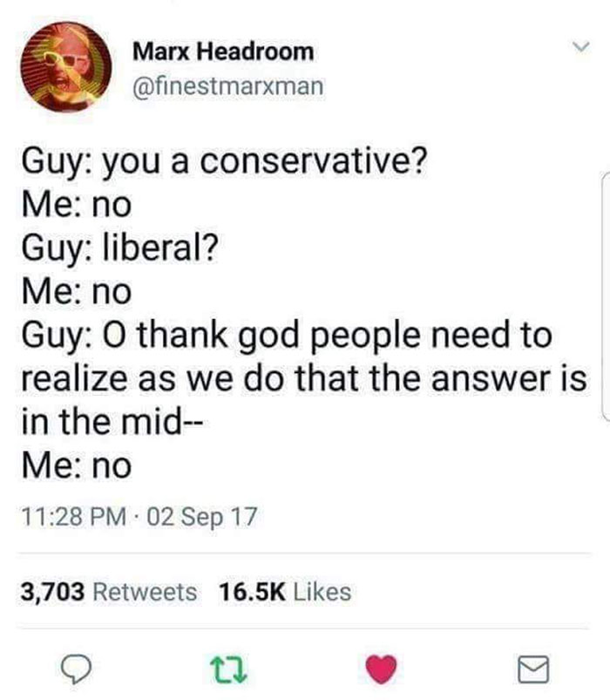Open the reply speech bubble icon
The image size is (610, 700).
click(x=77, y=669)
